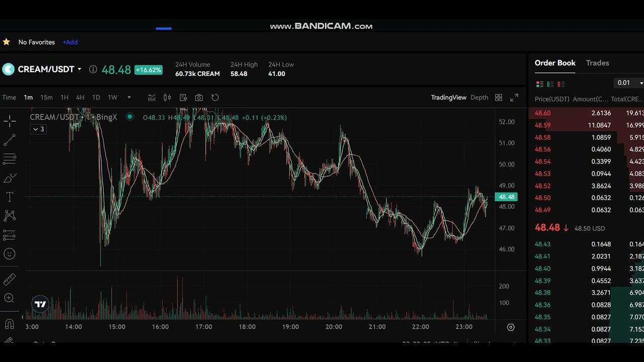This screenshot has height=362, width=644.
Task: Select the text annotation tool
Action: coord(10,197)
